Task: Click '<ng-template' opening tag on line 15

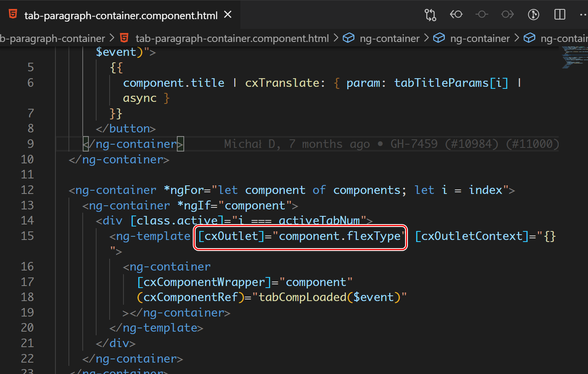Action: [x=150, y=236]
